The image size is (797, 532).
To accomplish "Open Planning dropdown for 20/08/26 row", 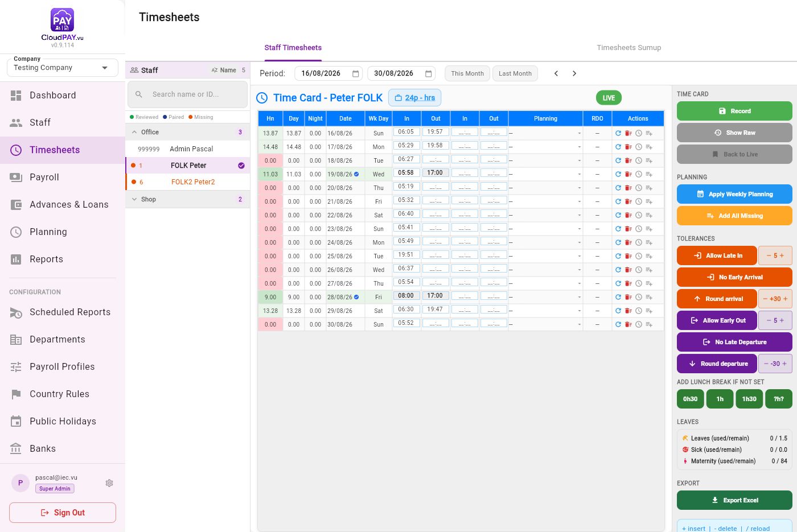I will (545, 188).
